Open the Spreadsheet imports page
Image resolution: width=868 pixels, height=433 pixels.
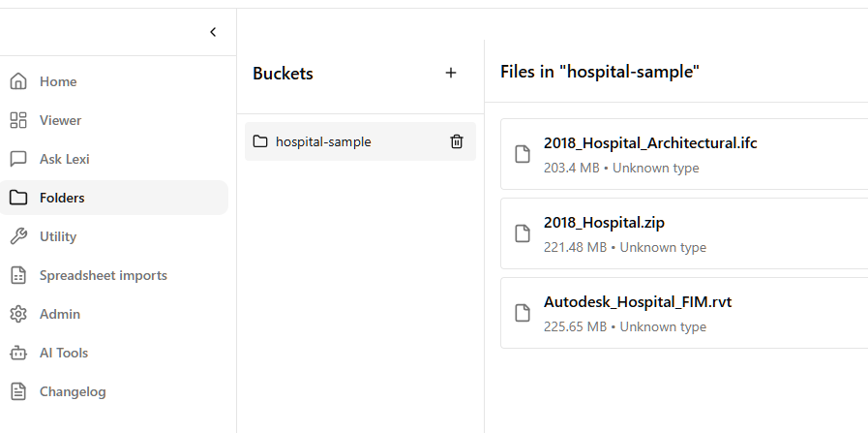(x=103, y=275)
